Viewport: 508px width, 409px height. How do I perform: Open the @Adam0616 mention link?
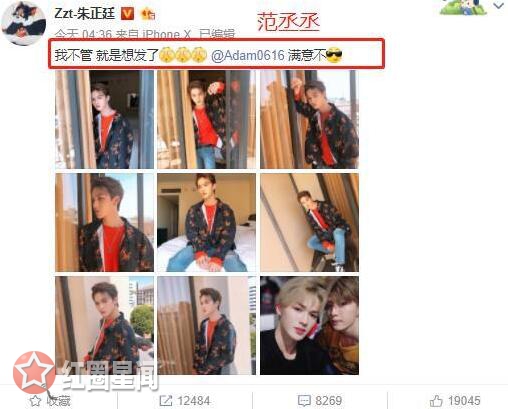[x=248, y=55]
